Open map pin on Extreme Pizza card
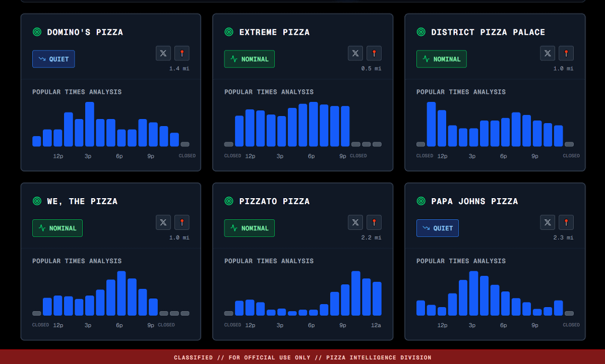605x364 pixels. click(x=374, y=53)
